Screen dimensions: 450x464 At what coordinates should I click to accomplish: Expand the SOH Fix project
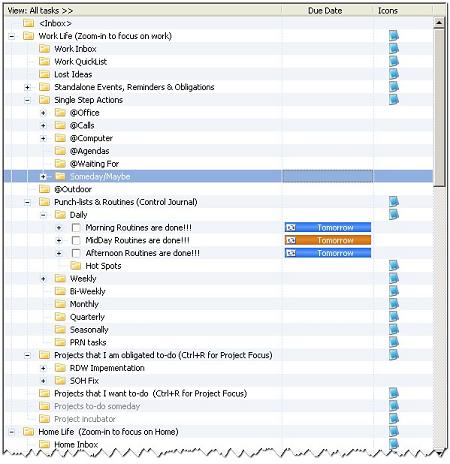[43, 381]
